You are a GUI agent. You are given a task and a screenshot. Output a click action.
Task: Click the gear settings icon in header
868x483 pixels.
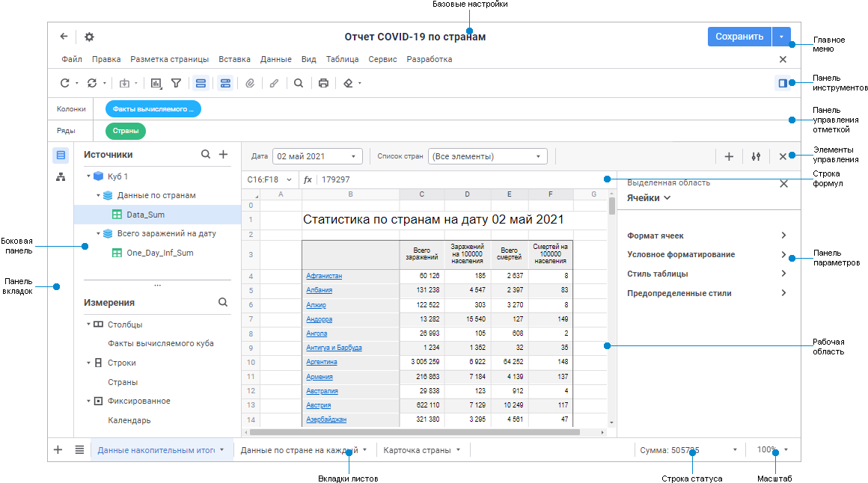coord(89,37)
